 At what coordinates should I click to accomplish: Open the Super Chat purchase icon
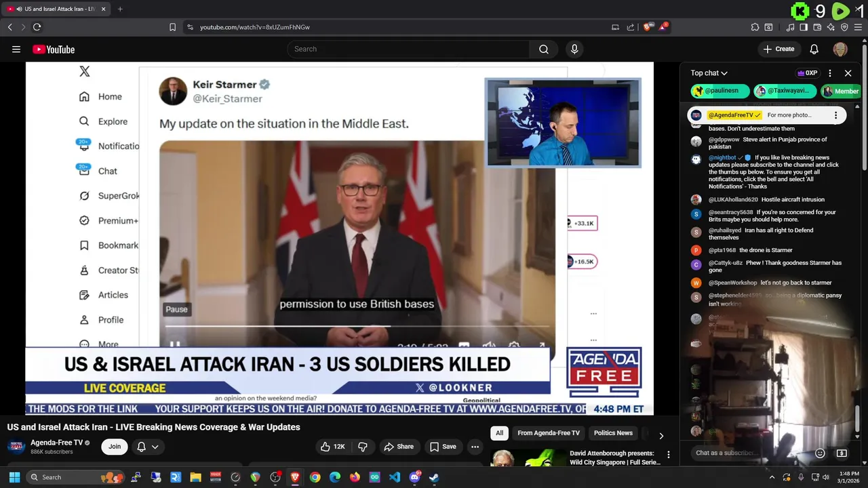click(842, 453)
